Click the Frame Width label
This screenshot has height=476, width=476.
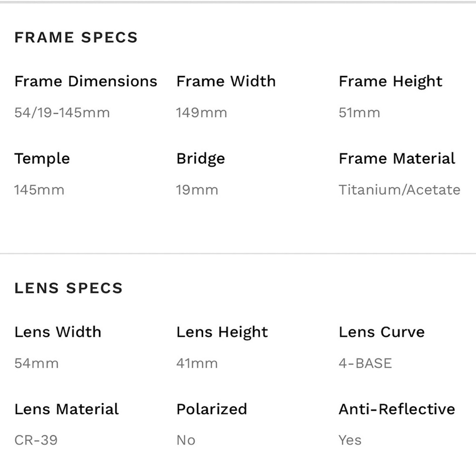(226, 81)
